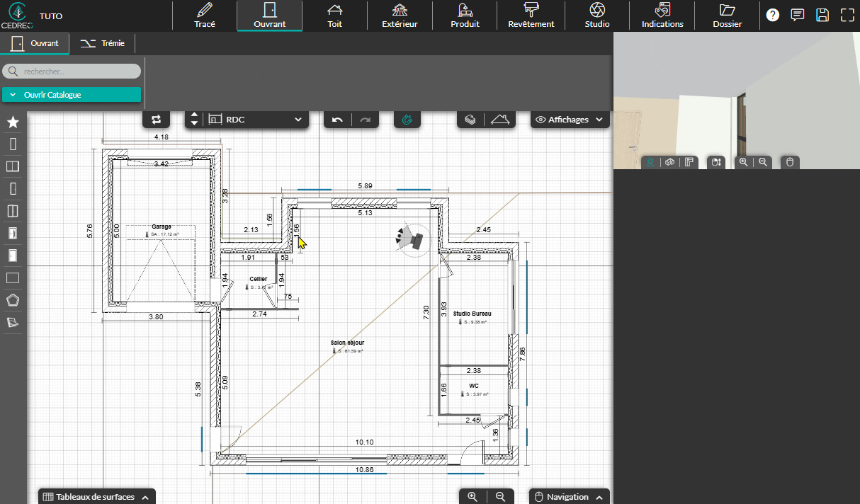Zoom out on the 2D floor plan
This screenshot has width=860, height=504.
500,497
